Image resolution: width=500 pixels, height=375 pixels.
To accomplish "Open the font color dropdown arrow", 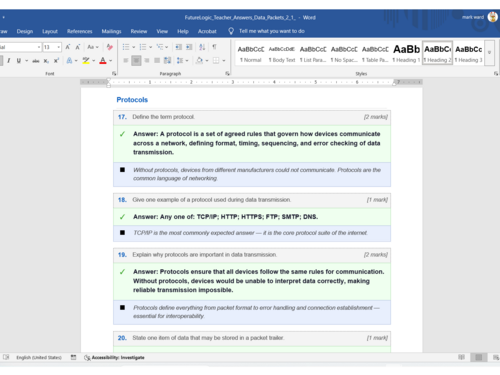I will coord(111,61).
